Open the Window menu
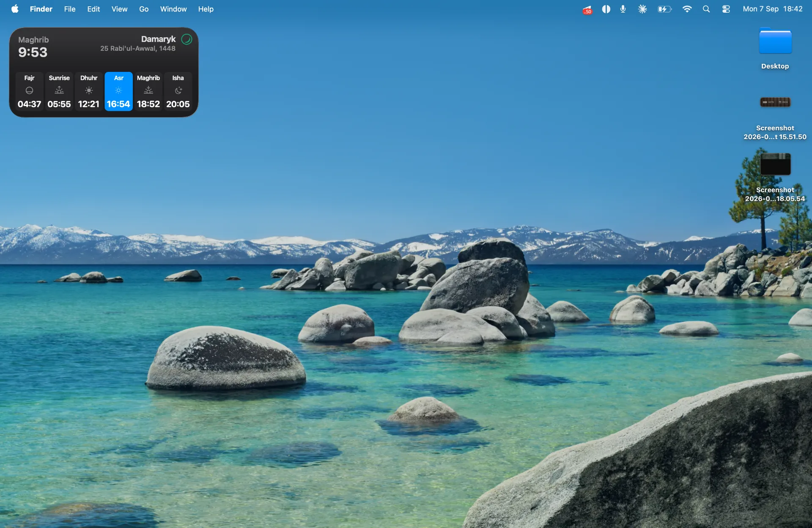Image resolution: width=812 pixels, height=528 pixels. tap(173, 9)
